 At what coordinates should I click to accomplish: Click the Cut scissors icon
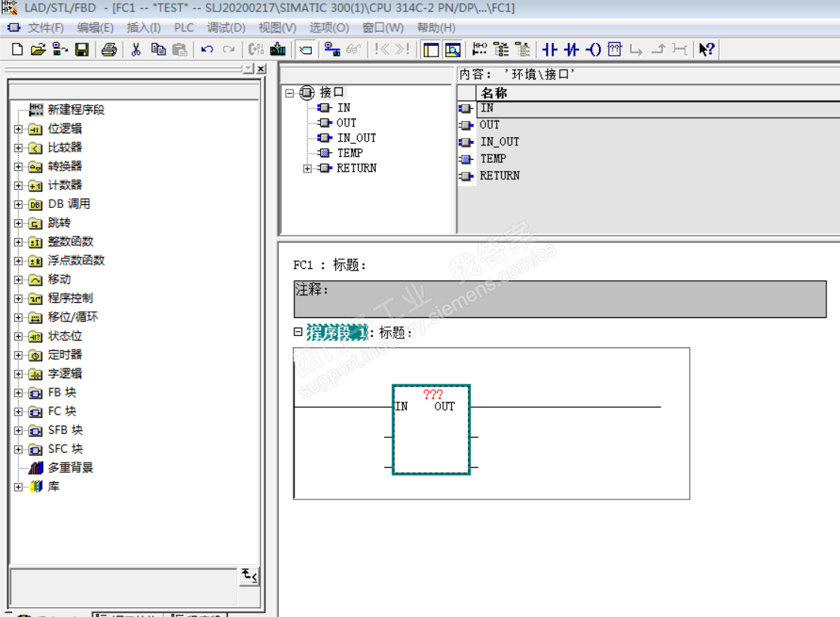click(x=136, y=50)
